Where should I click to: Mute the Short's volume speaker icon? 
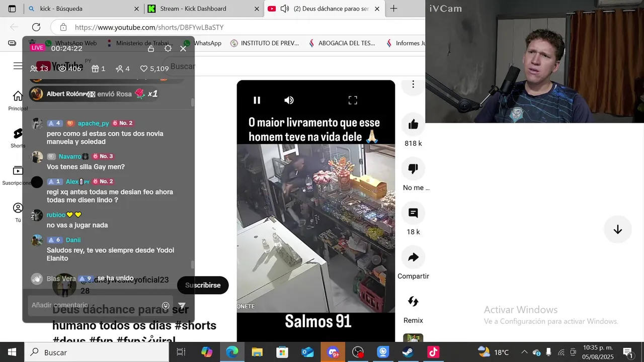(x=289, y=100)
